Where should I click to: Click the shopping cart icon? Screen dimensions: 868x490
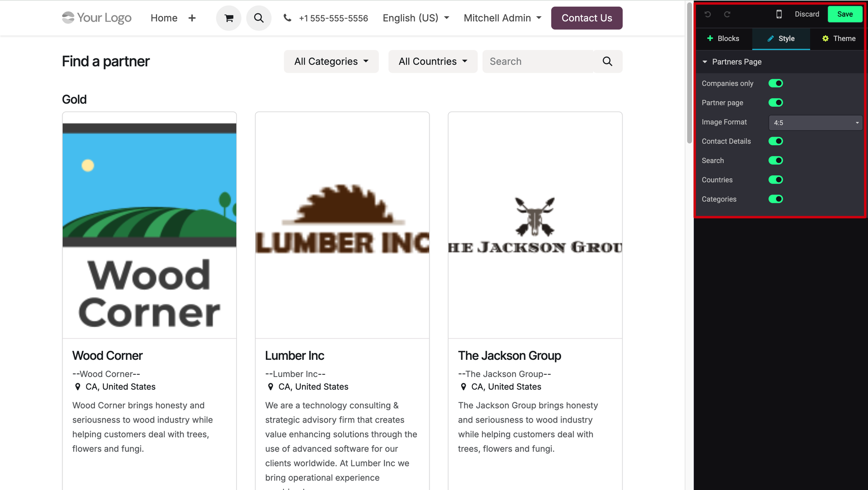(229, 18)
